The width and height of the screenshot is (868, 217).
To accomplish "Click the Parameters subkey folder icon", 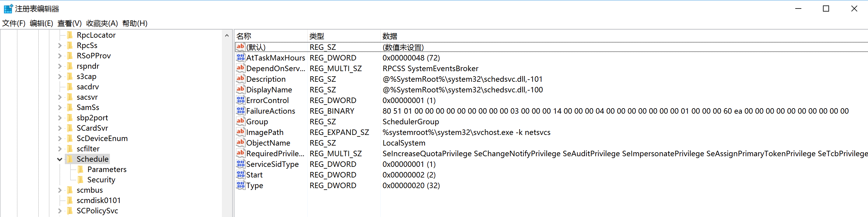I will [81, 170].
